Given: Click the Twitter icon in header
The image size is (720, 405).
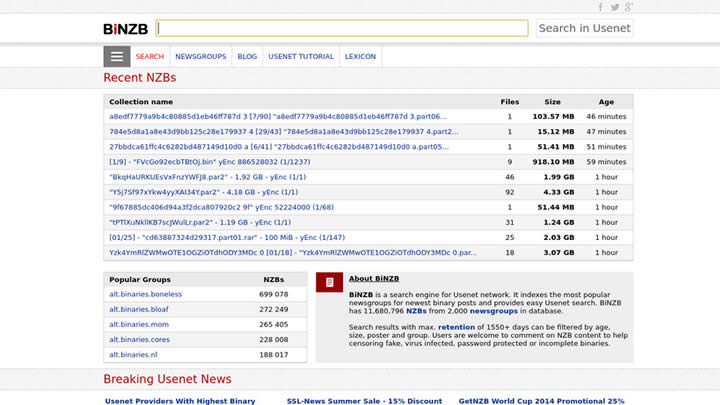Looking at the screenshot, I should coord(615,7).
